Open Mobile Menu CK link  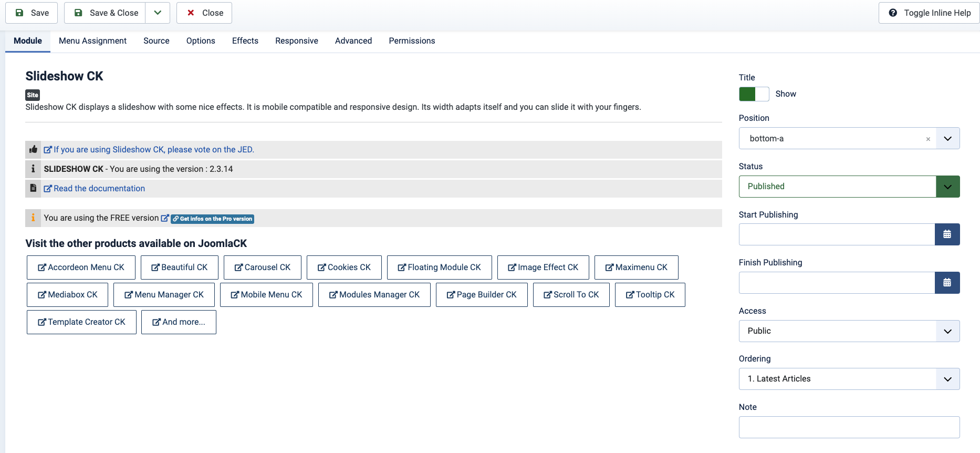pyautogui.click(x=266, y=295)
